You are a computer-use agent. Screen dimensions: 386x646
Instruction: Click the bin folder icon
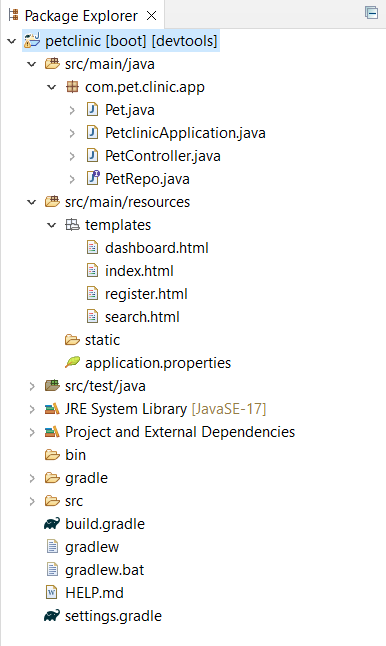tap(52, 455)
